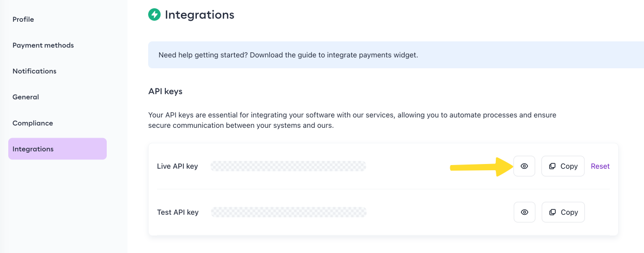The image size is (644, 253).
Task: Click the API keys description paragraph
Action: point(352,120)
